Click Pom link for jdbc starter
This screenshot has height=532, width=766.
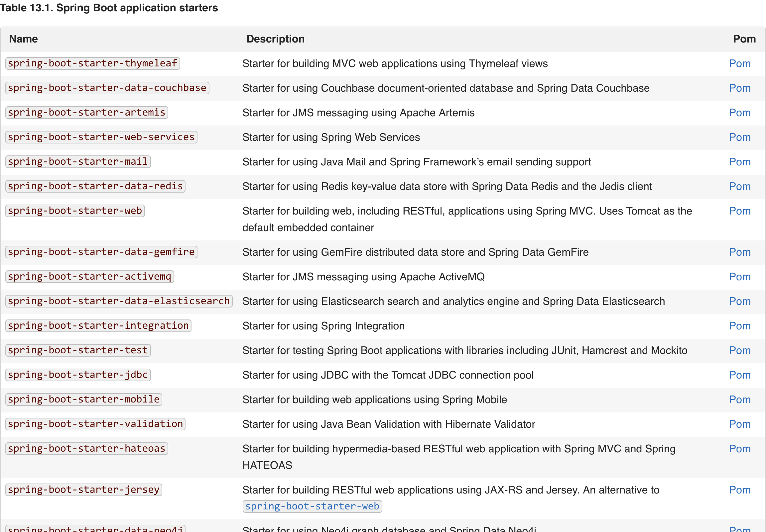(x=739, y=375)
